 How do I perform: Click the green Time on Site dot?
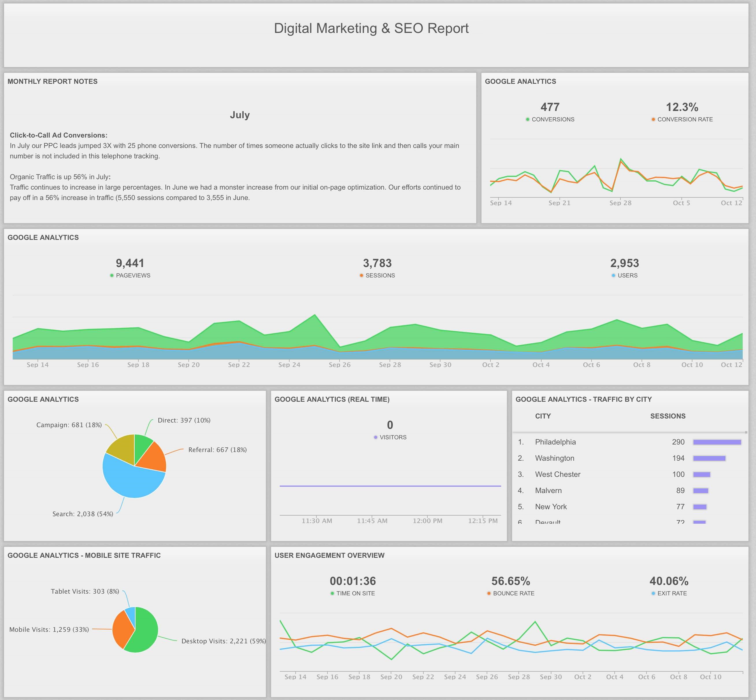pyautogui.click(x=332, y=593)
